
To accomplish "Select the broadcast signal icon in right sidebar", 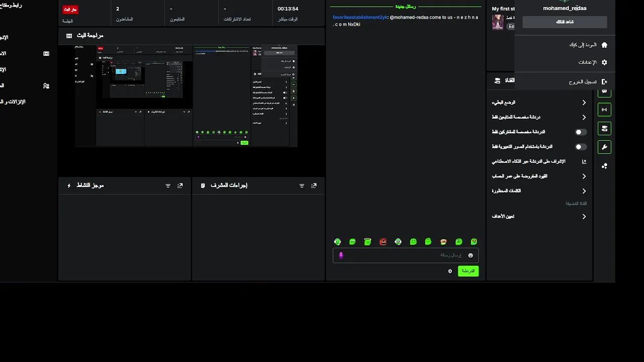I will coord(604,110).
